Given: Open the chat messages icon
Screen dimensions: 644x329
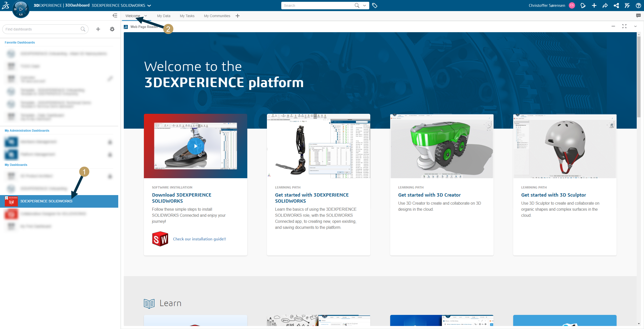Looking at the screenshot, I should pyautogui.click(x=638, y=16).
